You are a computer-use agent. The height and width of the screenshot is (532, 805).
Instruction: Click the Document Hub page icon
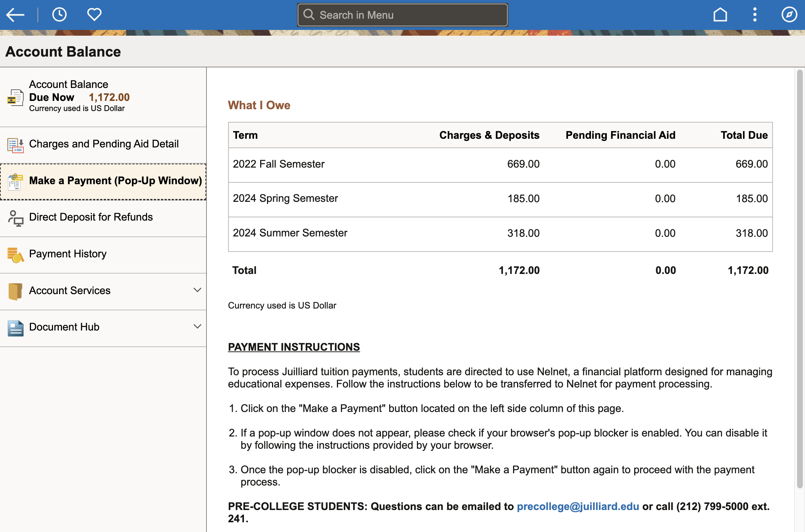15,328
